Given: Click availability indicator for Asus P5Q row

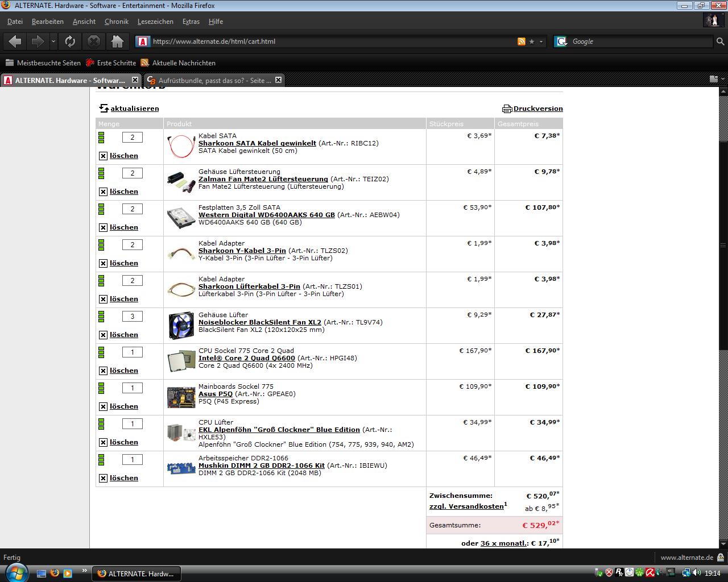Looking at the screenshot, I should click(101, 388).
